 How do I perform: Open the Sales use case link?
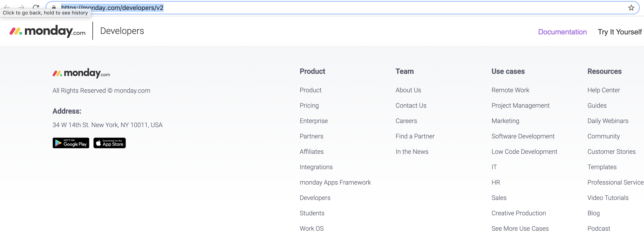click(x=499, y=198)
